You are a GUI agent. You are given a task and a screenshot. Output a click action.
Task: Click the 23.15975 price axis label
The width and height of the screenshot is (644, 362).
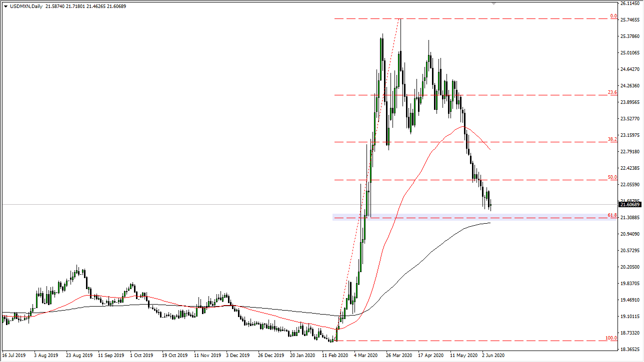pos(629,135)
